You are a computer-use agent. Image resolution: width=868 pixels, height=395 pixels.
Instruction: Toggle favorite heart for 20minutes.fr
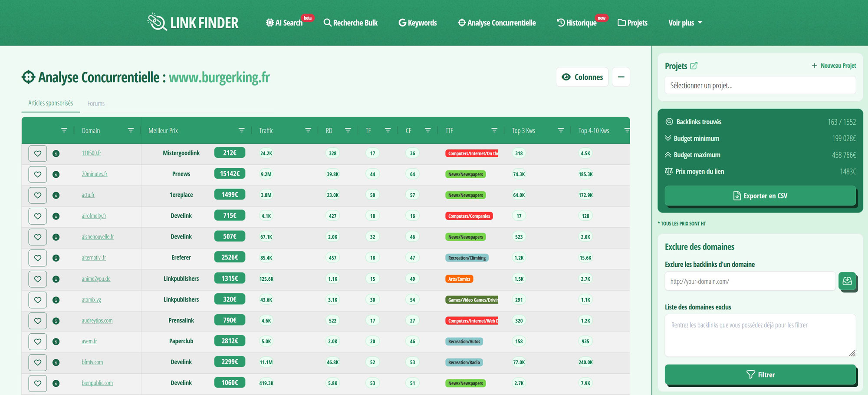[x=38, y=174]
